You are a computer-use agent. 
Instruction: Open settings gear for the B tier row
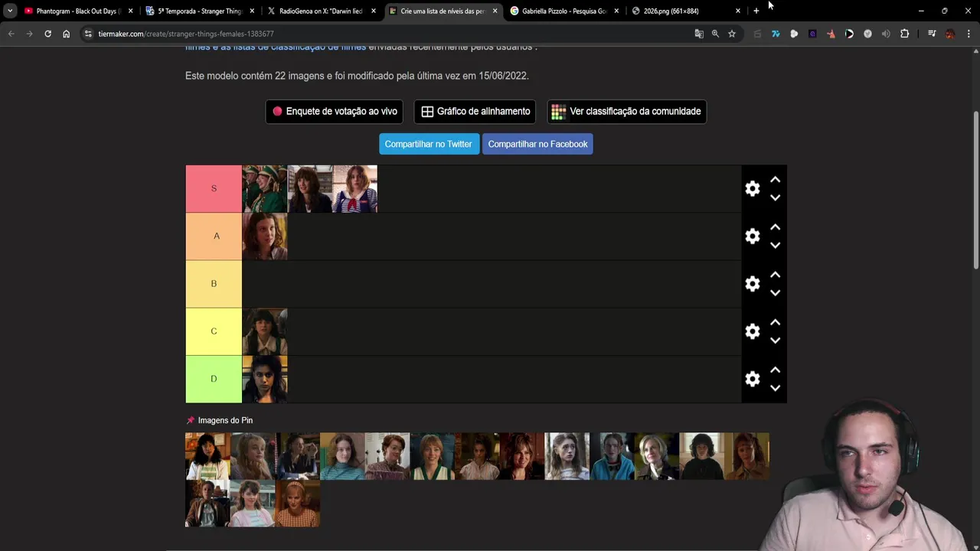click(x=753, y=284)
